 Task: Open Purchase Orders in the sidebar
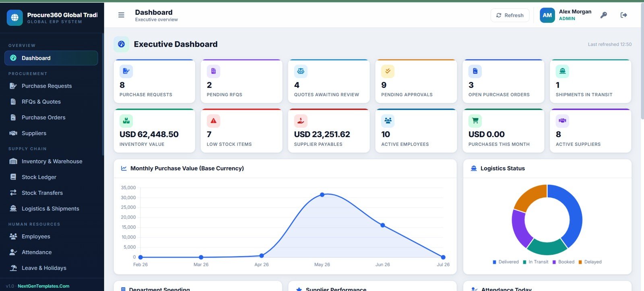pyautogui.click(x=51, y=117)
